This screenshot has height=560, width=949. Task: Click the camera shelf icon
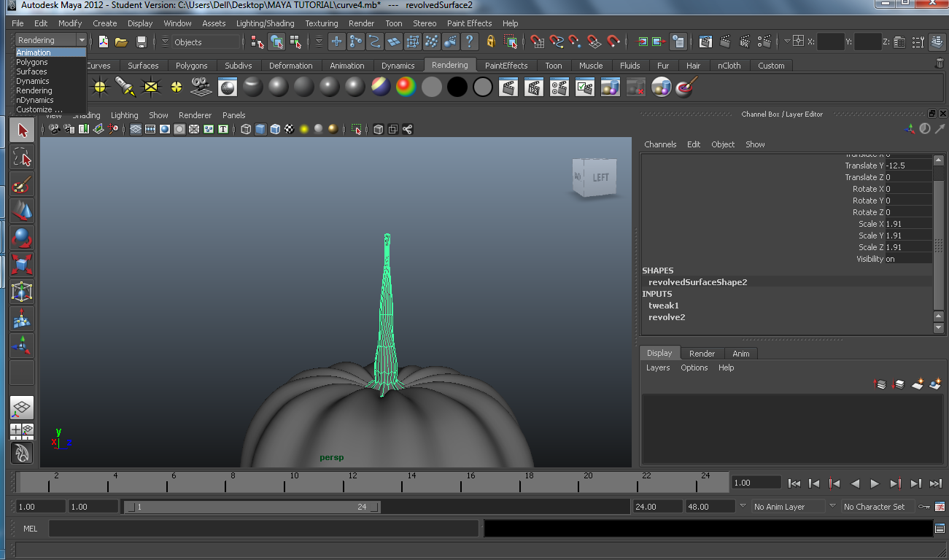click(201, 87)
